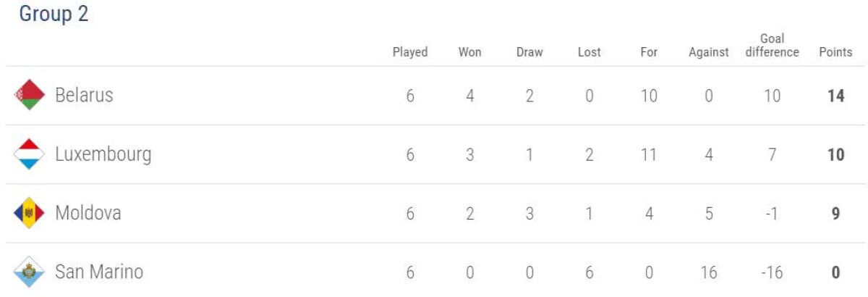Click San Marino's -16 goal difference
The height and width of the screenshot is (297, 868).
(x=772, y=272)
